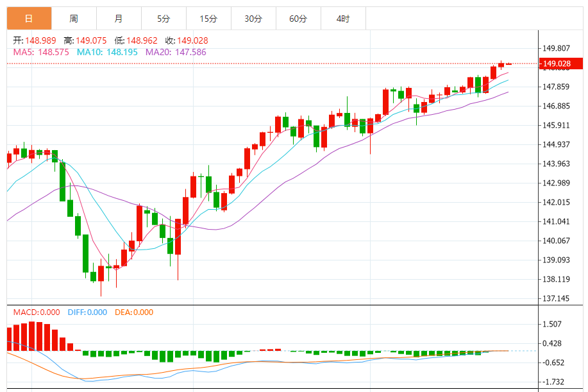The width and height of the screenshot is (588, 392).
Task: Click the tallest red MACD histogram bar
Action: [32, 336]
